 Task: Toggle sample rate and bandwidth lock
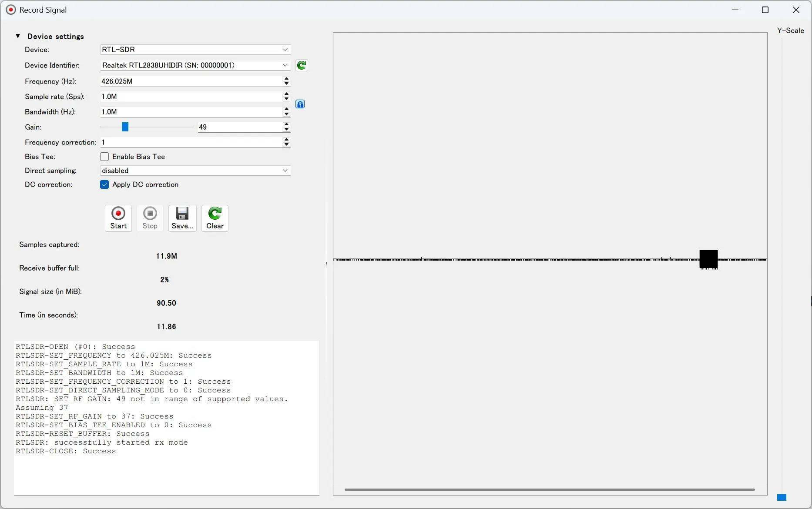coord(300,104)
